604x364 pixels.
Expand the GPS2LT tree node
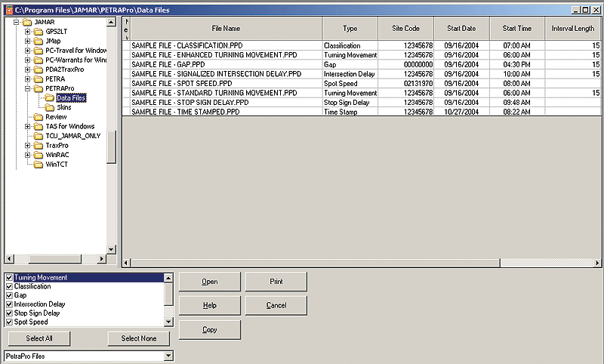[x=27, y=32]
